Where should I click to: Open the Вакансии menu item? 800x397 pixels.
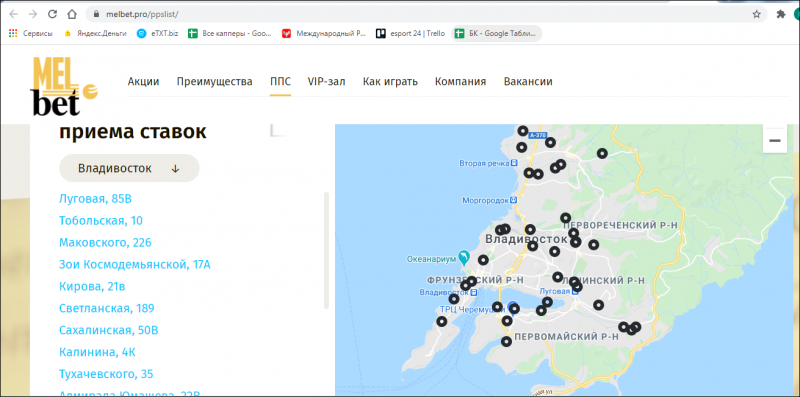coord(528,82)
